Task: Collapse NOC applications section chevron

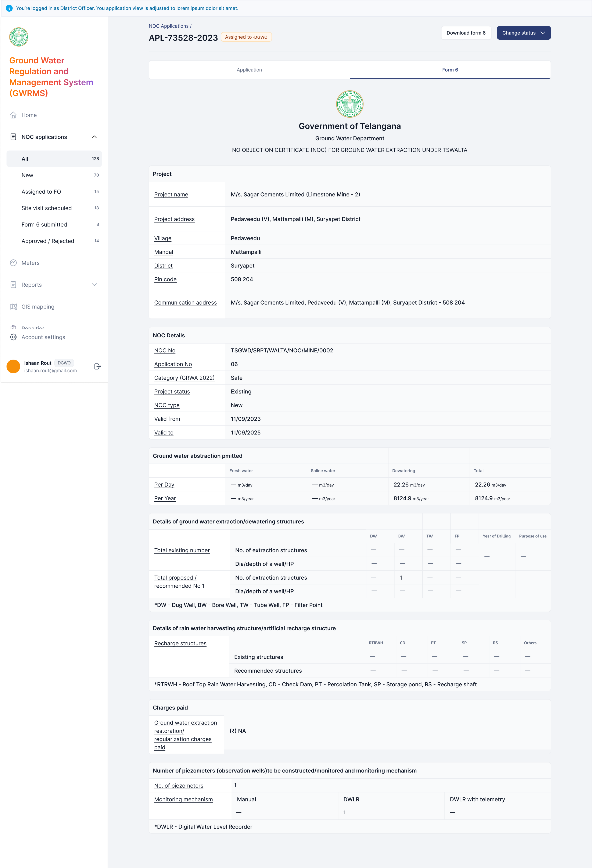Action: [94, 137]
